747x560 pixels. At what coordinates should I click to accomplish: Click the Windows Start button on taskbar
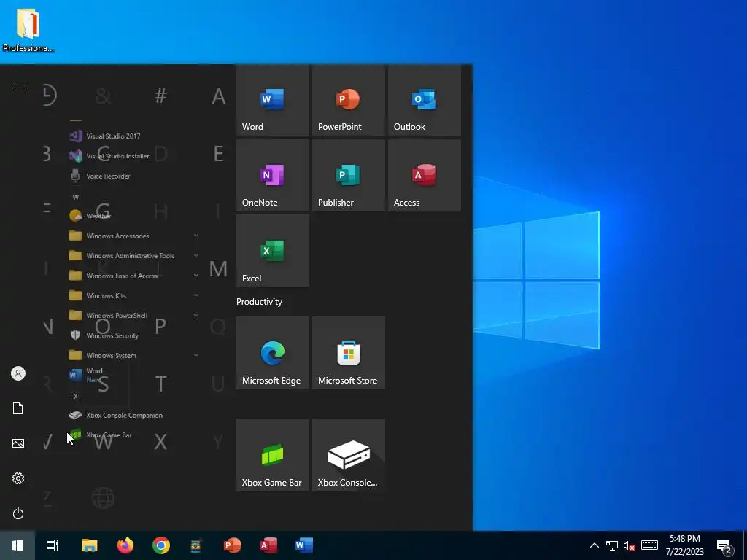pyautogui.click(x=18, y=545)
